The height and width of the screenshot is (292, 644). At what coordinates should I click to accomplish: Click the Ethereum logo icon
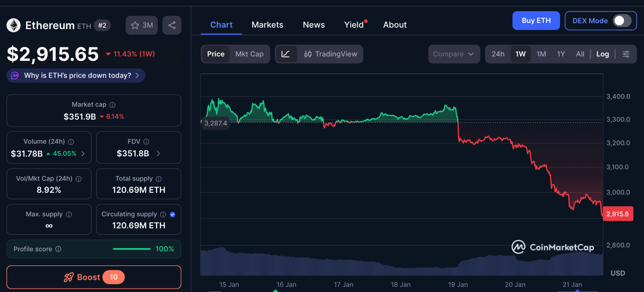[14, 25]
